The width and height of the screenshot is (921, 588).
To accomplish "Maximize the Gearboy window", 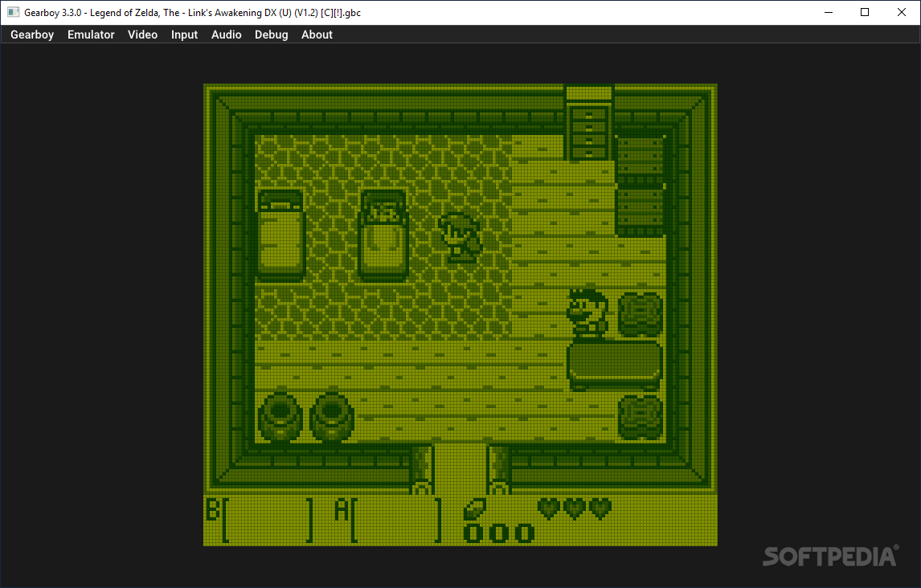I will 865,12.
